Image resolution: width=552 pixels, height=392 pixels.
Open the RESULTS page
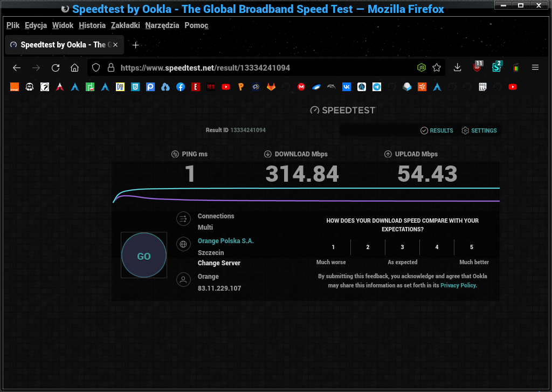point(437,130)
